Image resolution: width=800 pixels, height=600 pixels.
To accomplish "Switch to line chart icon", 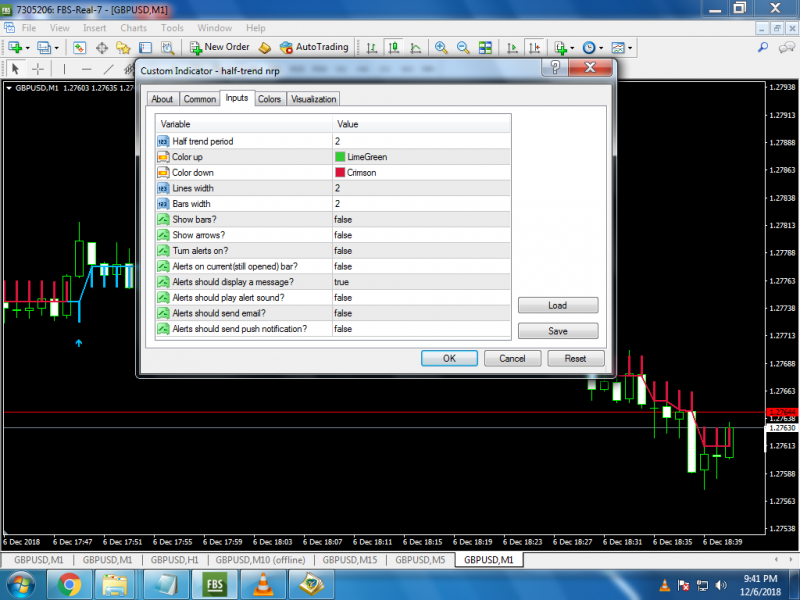I will point(416,48).
